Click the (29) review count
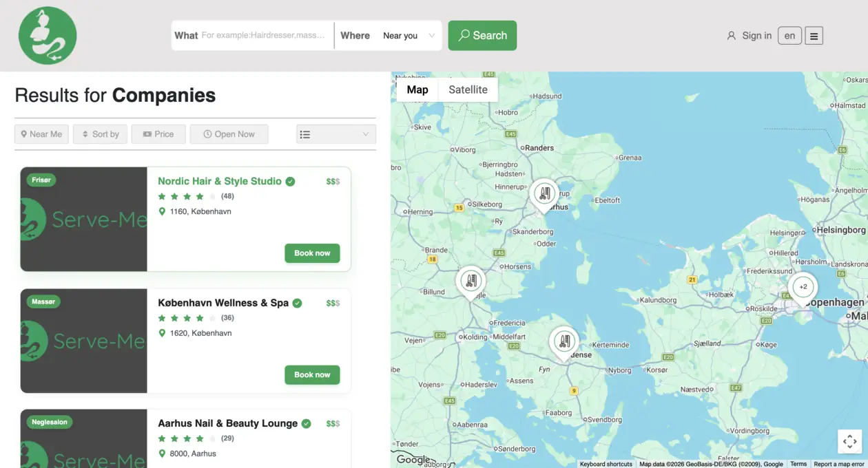 point(227,438)
